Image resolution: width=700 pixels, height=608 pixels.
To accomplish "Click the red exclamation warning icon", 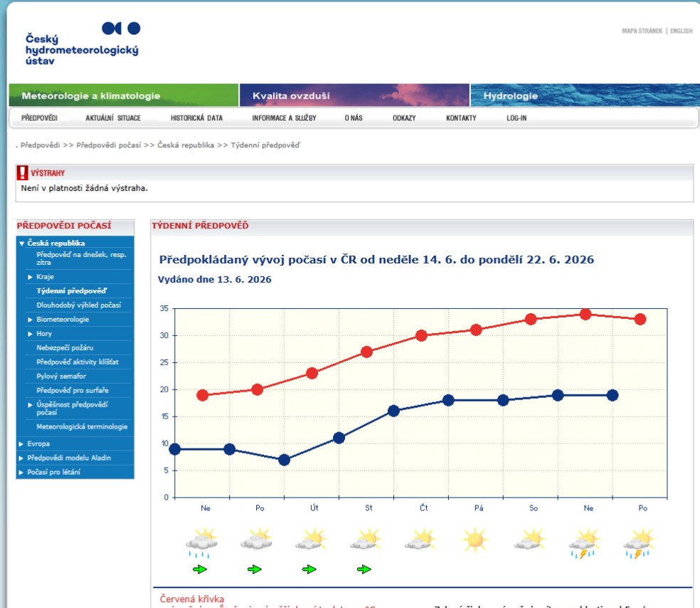I will point(22,172).
